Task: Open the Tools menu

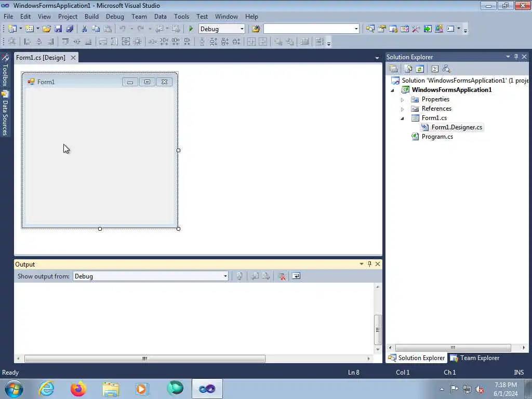Action: click(181, 17)
